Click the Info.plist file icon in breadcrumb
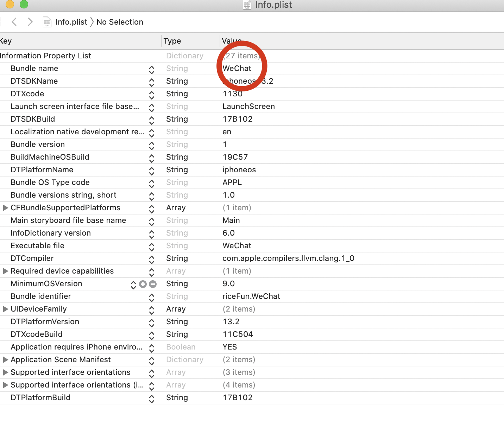Viewport: 504px width, 429px height. [47, 22]
